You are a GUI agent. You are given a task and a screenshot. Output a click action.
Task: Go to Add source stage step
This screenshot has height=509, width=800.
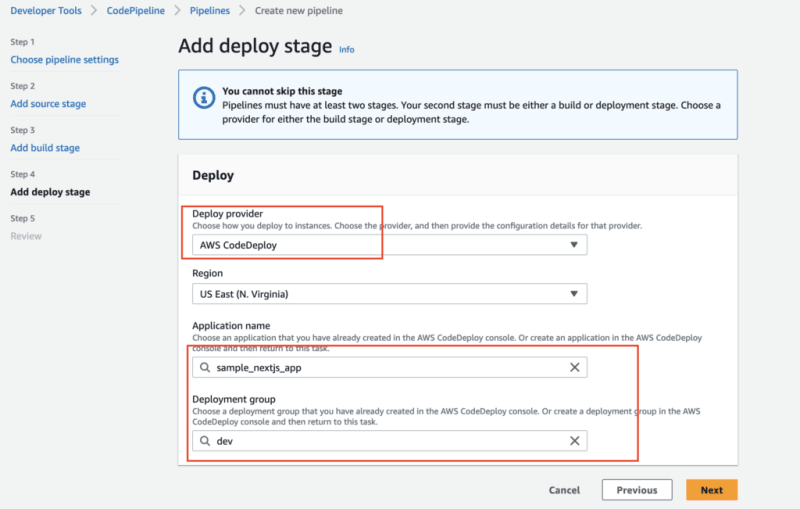click(48, 104)
